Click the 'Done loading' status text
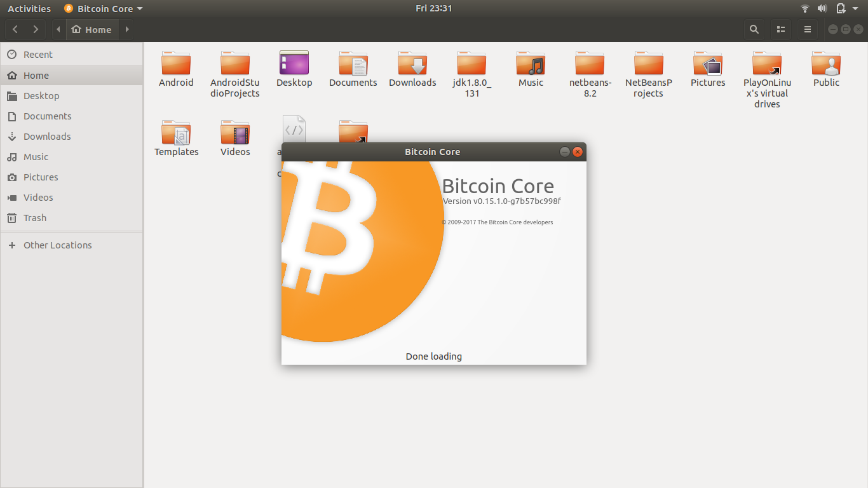This screenshot has height=488, width=868. 434,356
